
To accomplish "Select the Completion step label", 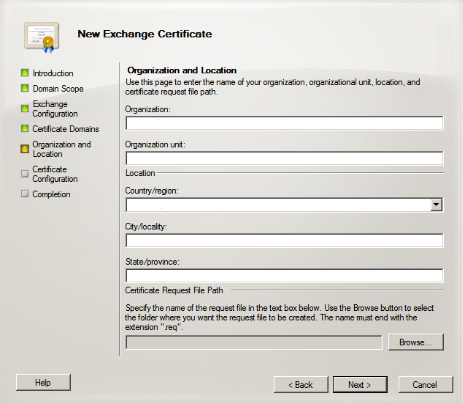I will (x=51, y=194).
